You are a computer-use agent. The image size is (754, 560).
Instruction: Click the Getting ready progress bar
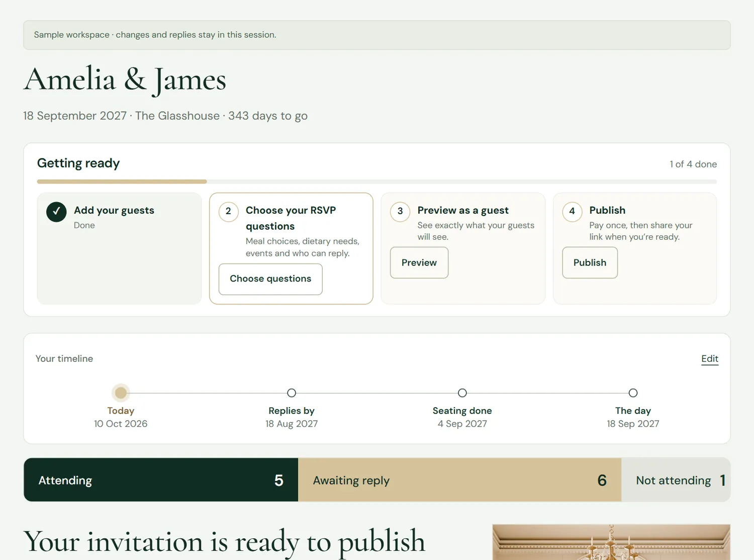(377, 181)
